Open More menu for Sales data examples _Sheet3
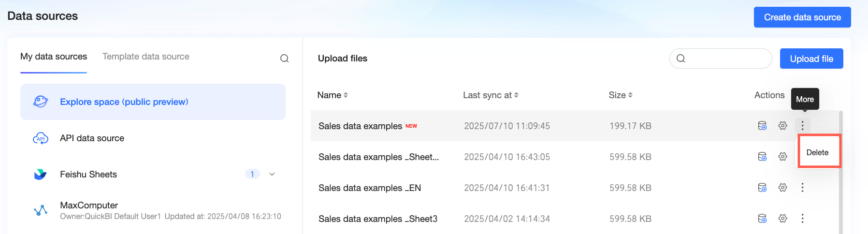 coord(803,219)
